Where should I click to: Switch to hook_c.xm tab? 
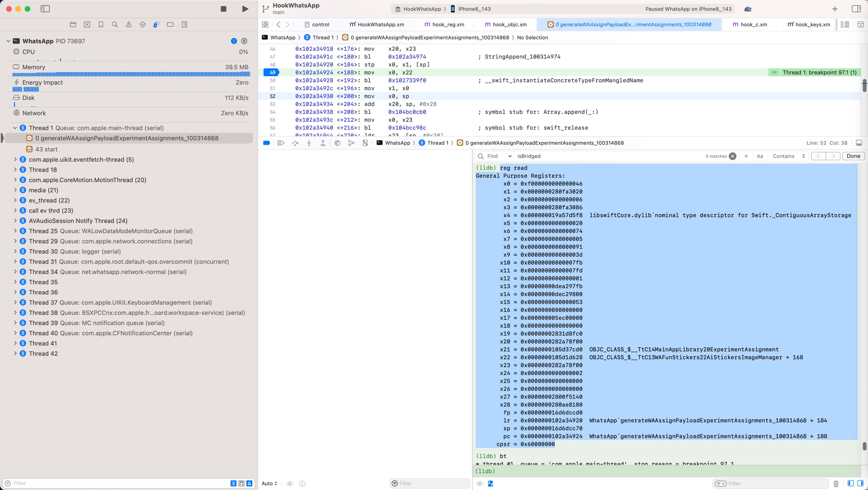coord(750,25)
